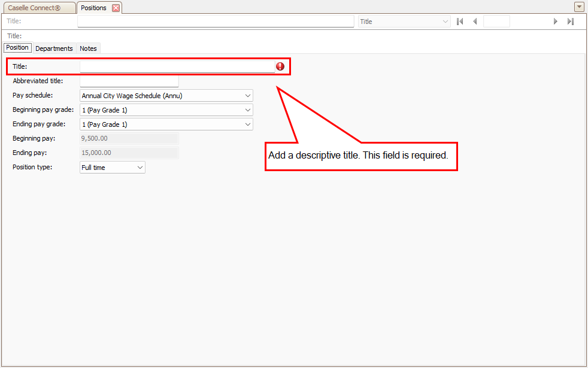Open the Position type dropdown

[x=113, y=167]
